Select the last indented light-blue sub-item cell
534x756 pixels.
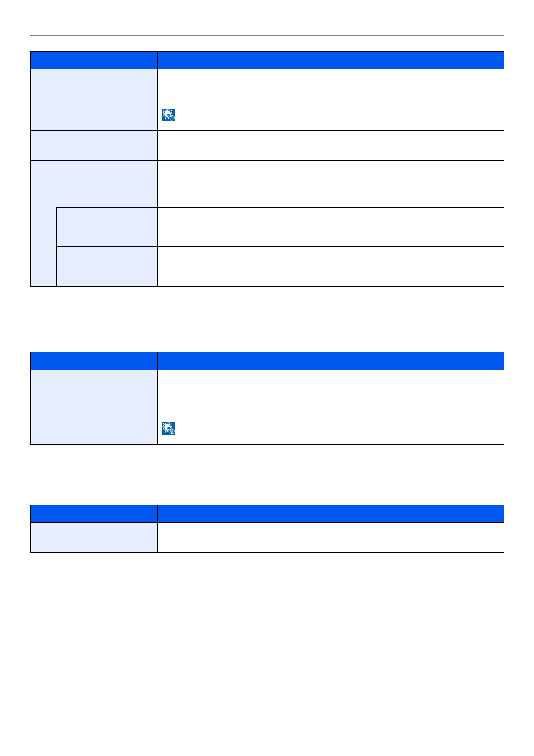pyautogui.click(x=107, y=267)
